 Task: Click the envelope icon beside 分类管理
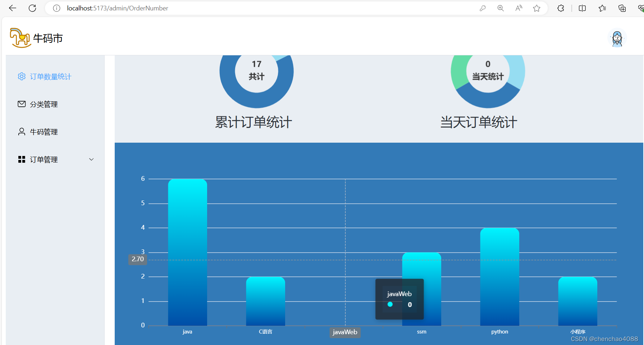point(22,104)
